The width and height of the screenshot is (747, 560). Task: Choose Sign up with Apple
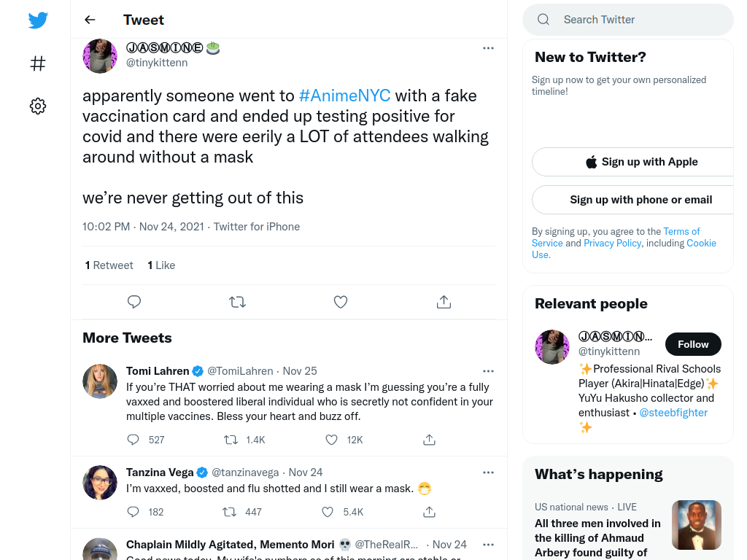(x=642, y=162)
